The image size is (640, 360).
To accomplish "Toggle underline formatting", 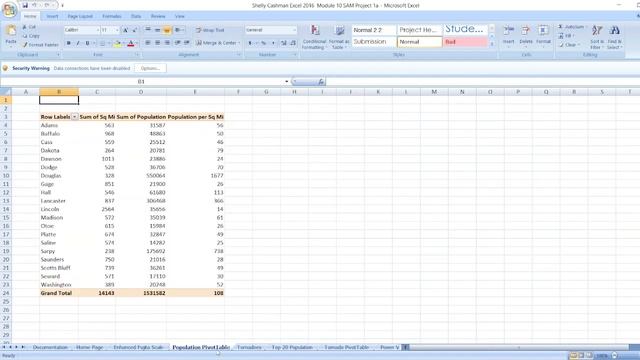I will pos(87,43).
